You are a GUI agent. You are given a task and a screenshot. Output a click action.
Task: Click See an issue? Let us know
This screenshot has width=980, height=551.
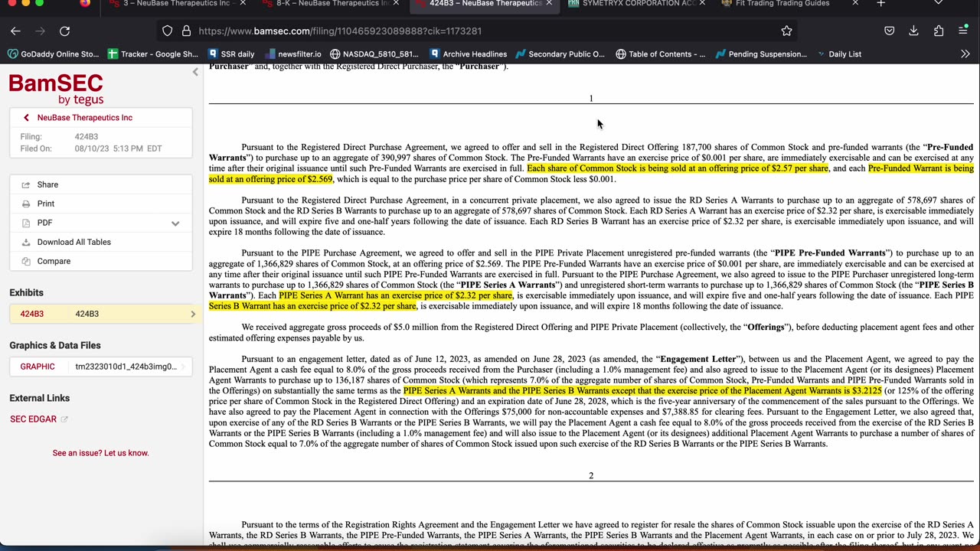click(x=100, y=453)
